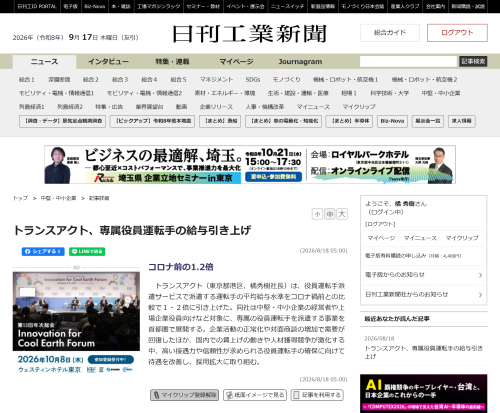Open the ニュース tab
500x413 pixels.
pyautogui.click(x=44, y=62)
